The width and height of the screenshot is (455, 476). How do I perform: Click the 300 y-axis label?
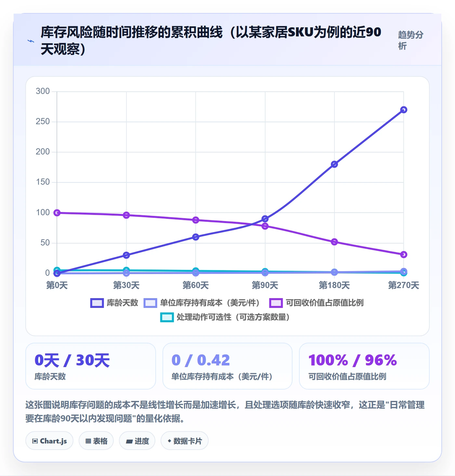43,91
